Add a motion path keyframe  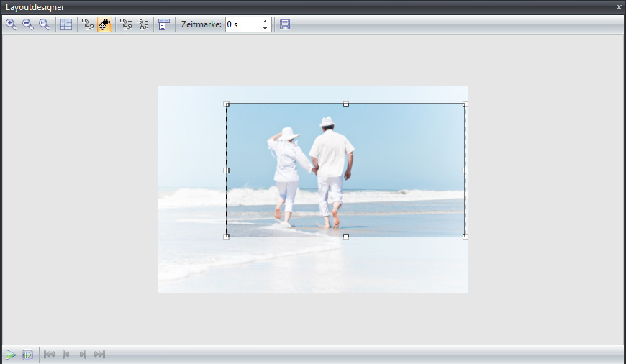tap(126, 24)
